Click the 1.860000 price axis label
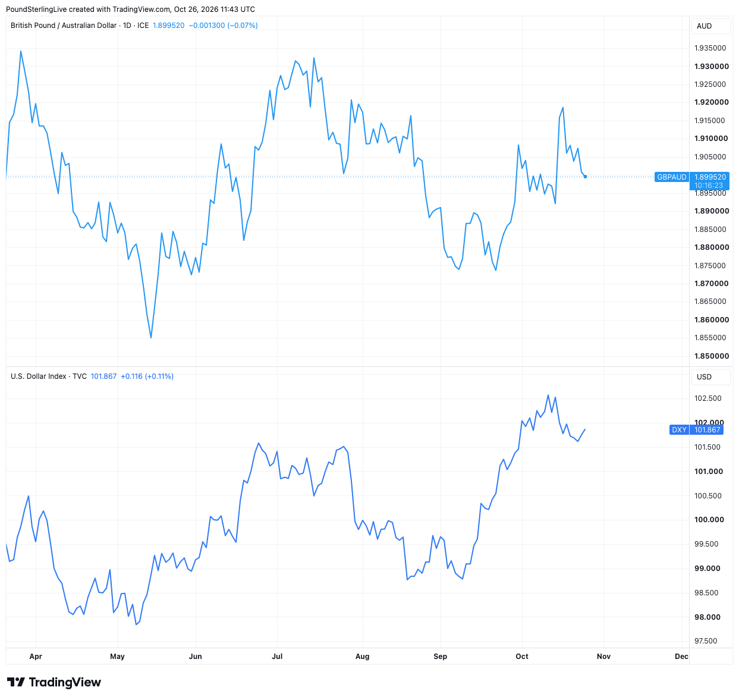 711,320
